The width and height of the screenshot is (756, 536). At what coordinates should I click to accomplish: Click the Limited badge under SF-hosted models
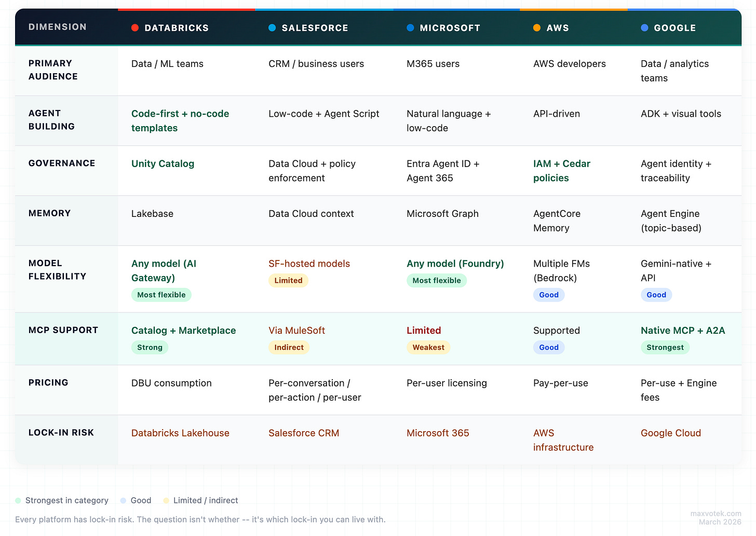coord(288,280)
